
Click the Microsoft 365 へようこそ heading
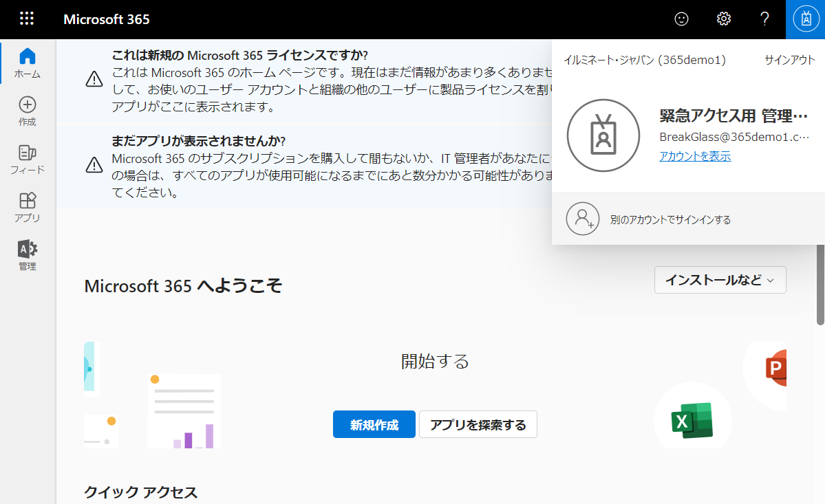(x=183, y=287)
